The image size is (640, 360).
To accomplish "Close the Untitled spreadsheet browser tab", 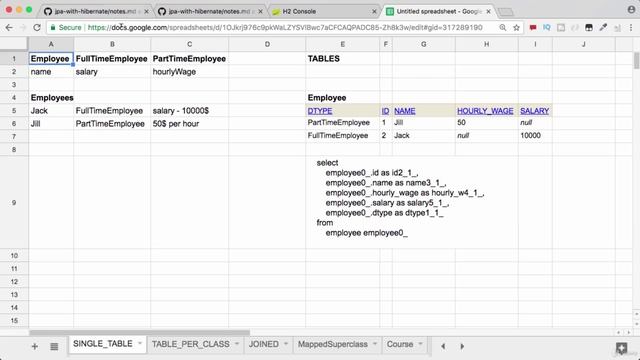I will pos(489,11).
